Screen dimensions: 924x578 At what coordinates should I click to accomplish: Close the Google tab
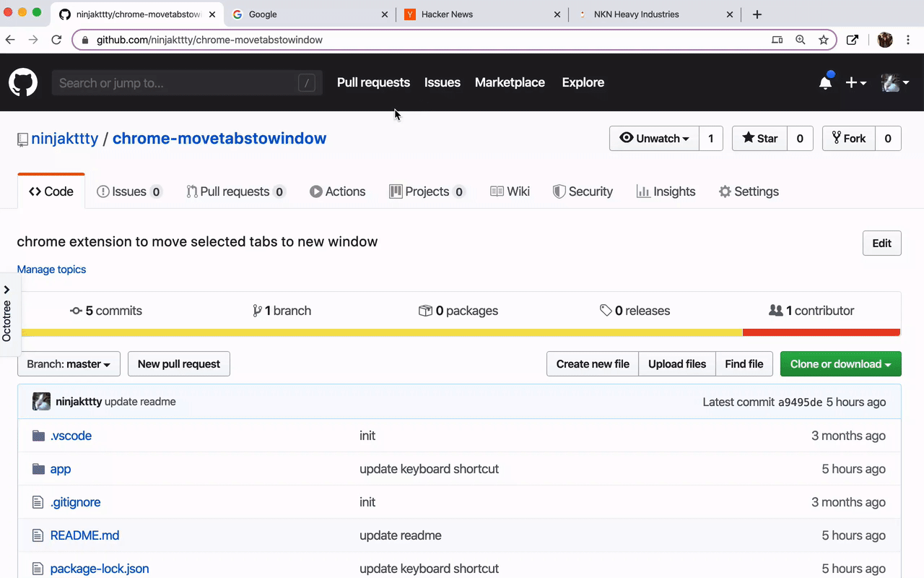tap(384, 14)
